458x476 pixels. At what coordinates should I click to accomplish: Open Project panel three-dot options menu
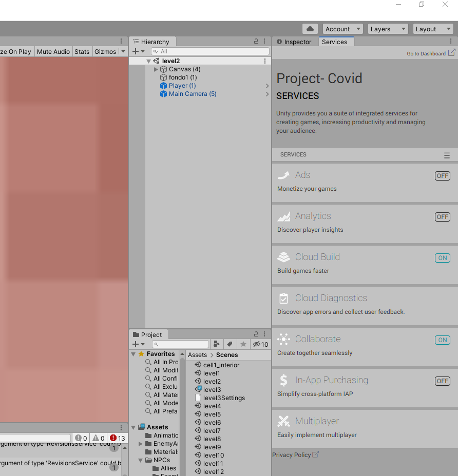(264, 334)
